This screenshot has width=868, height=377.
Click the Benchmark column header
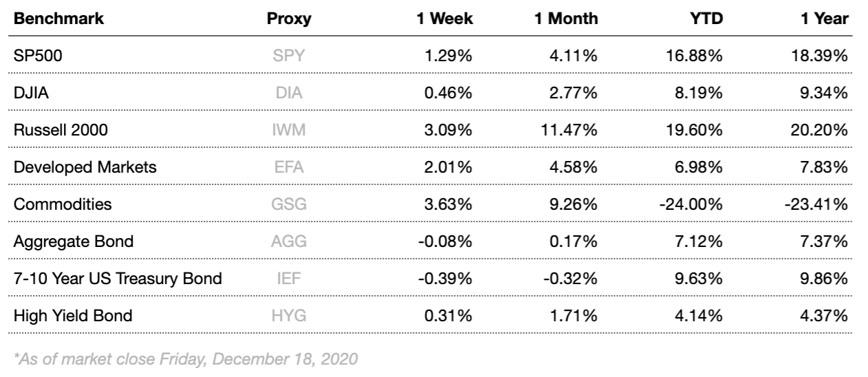58,19
